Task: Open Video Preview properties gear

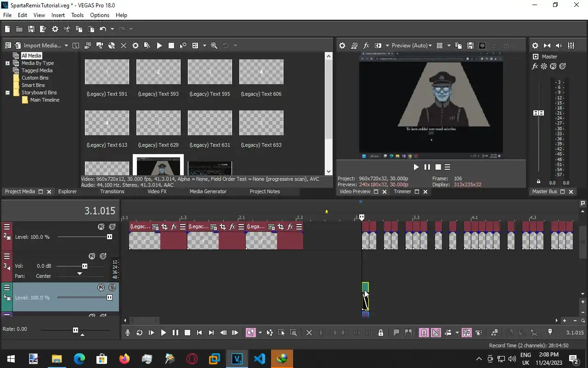Action: tap(342, 46)
